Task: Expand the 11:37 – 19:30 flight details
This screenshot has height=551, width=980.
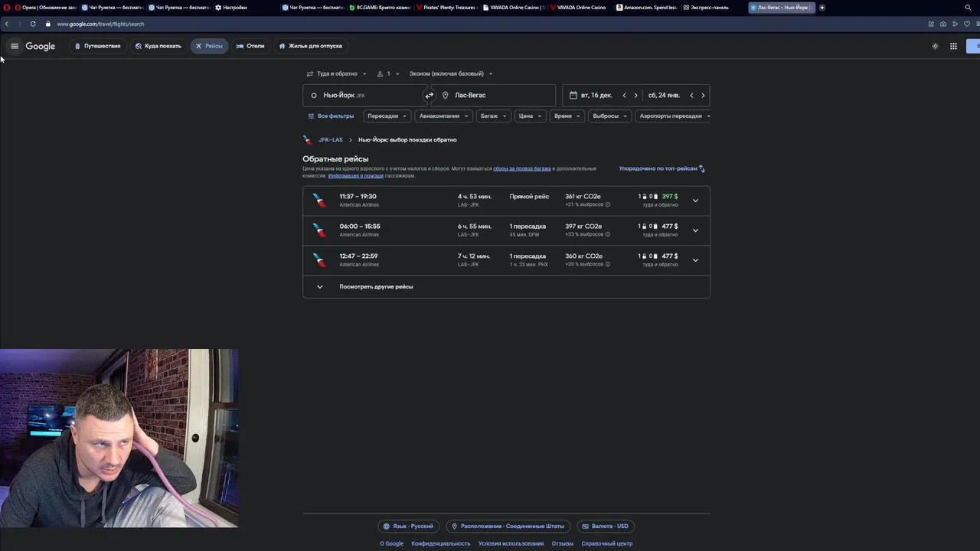Action: click(695, 201)
